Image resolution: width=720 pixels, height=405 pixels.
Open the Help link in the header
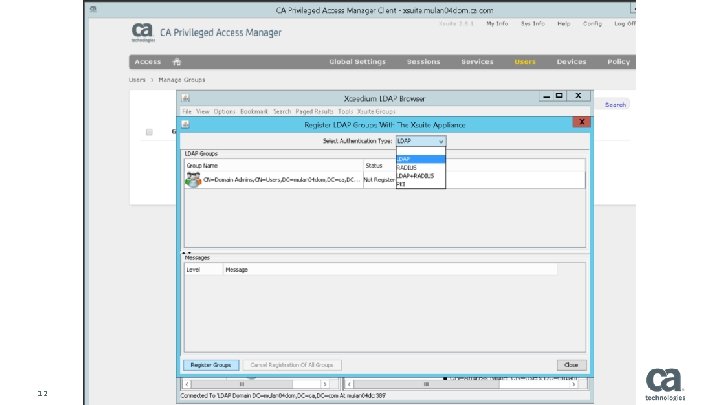point(563,23)
